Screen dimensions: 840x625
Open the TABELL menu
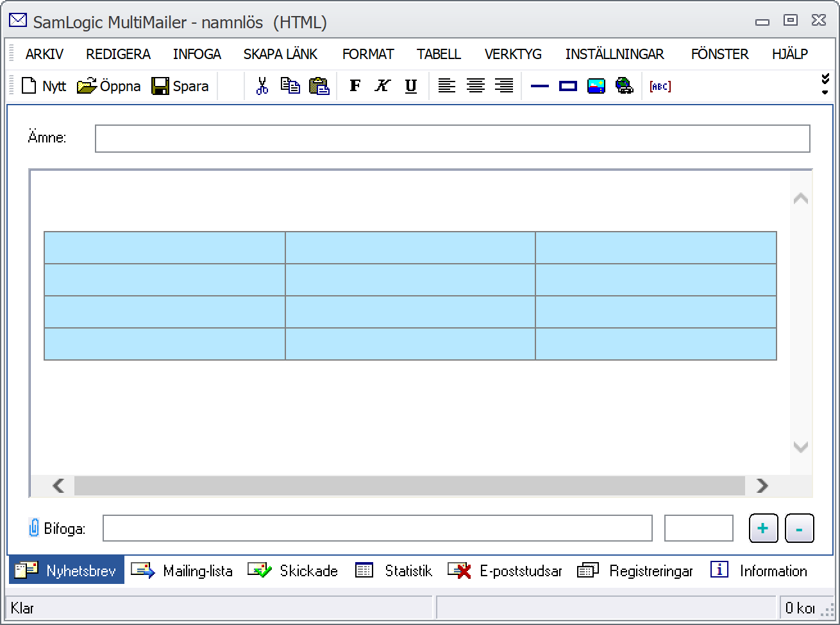point(439,55)
